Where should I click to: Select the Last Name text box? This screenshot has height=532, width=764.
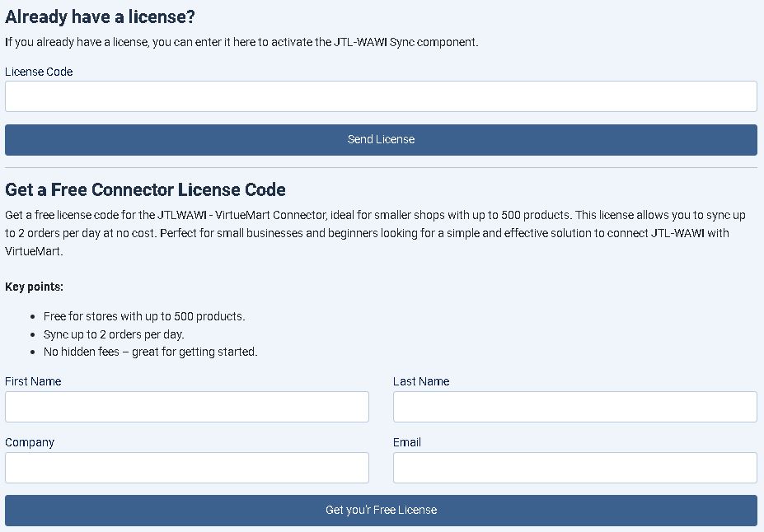coord(574,407)
